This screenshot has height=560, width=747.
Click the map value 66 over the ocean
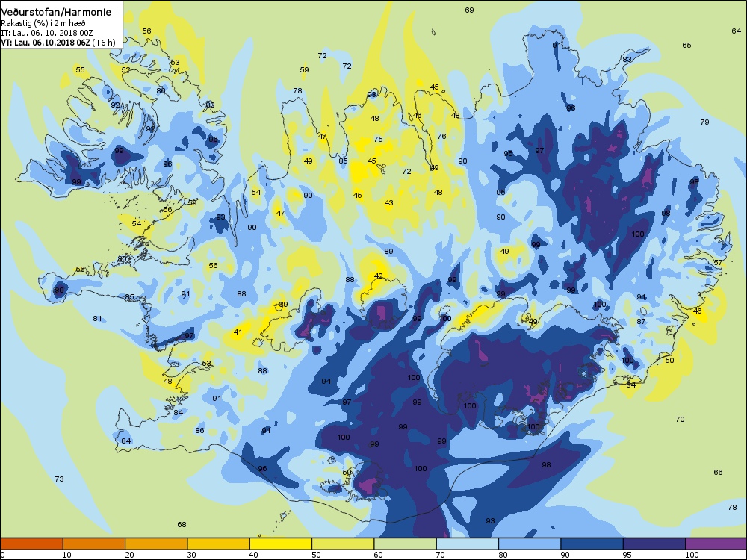tap(718, 473)
